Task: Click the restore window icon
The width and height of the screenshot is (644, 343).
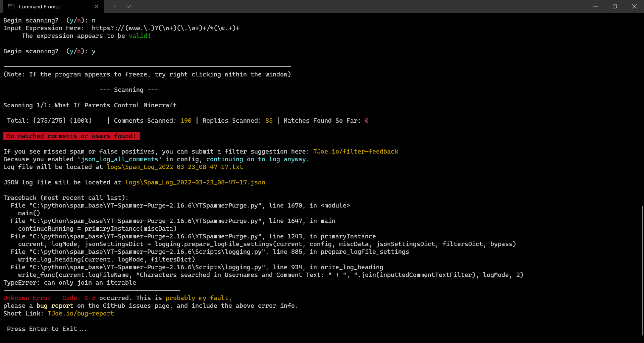Action: [615, 6]
